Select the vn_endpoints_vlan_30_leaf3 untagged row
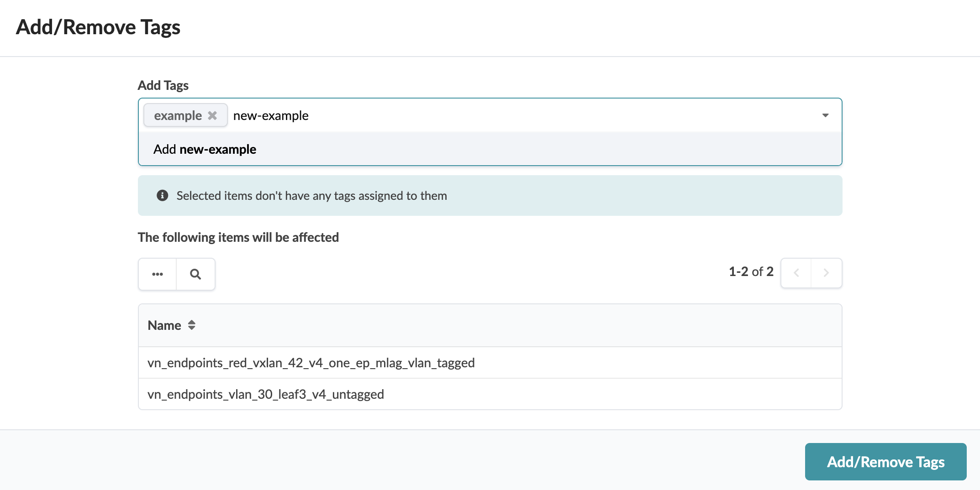The width and height of the screenshot is (980, 490). tap(265, 394)
